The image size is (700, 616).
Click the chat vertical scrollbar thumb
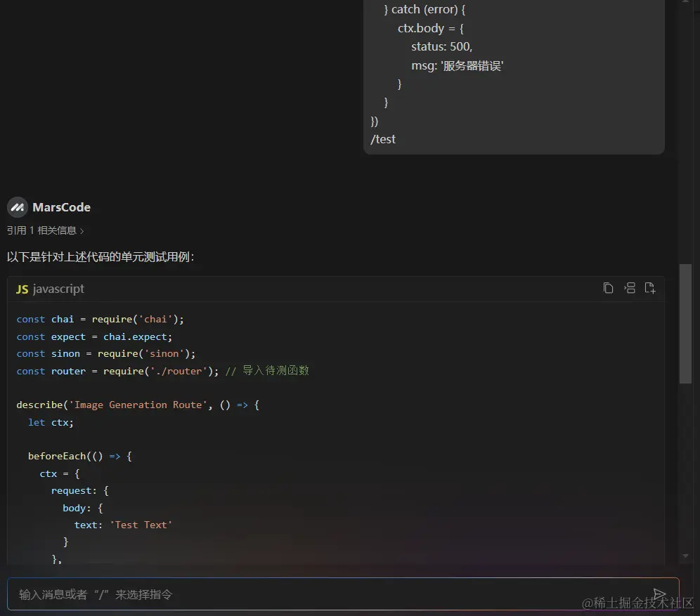(685, 323)
